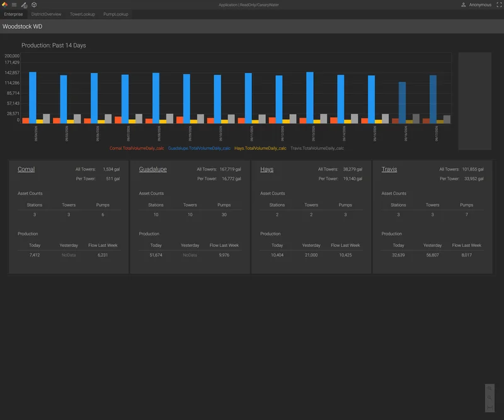Click Travis Today value 32,639
This screenshot has height=420, width=504.
tap(398, 255)
